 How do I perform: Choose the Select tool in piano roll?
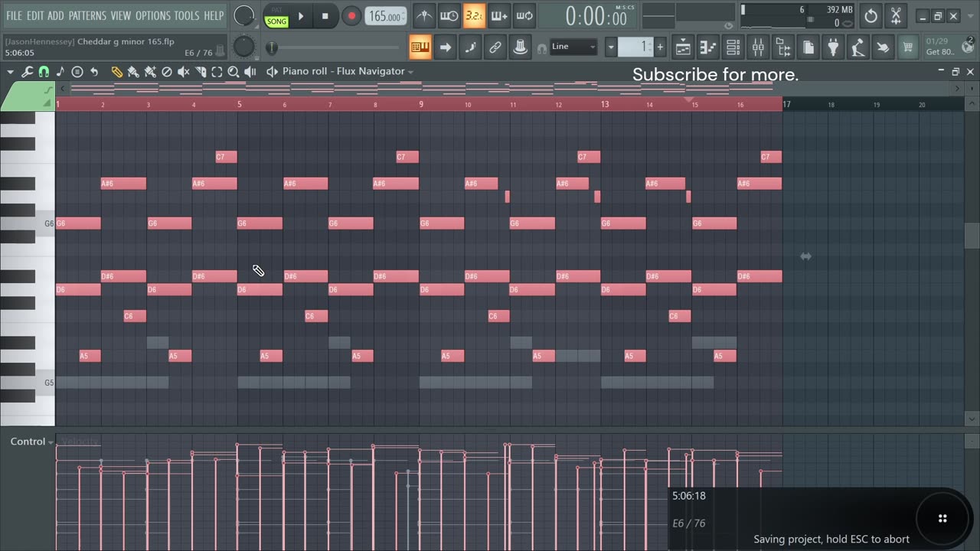tap(217, 72)
